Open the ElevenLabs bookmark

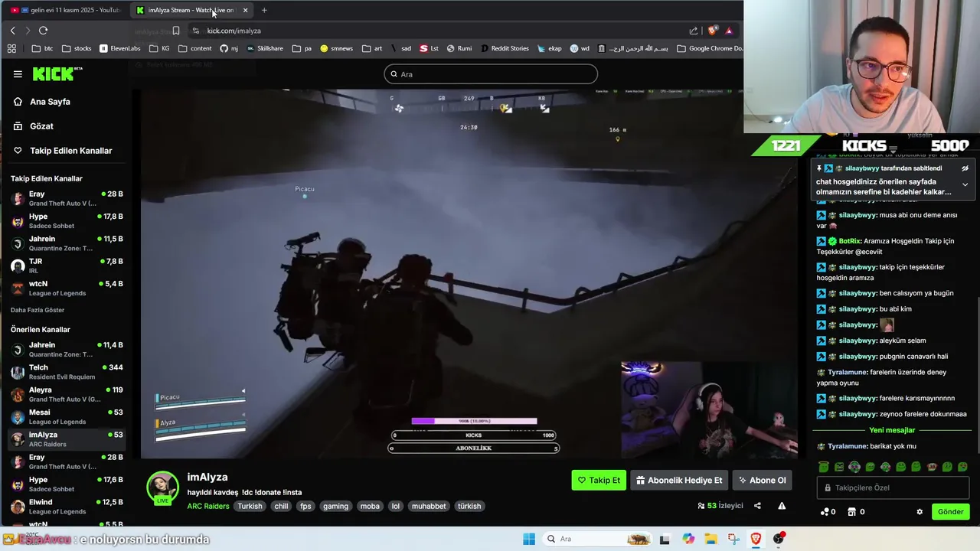click(119, 48)
